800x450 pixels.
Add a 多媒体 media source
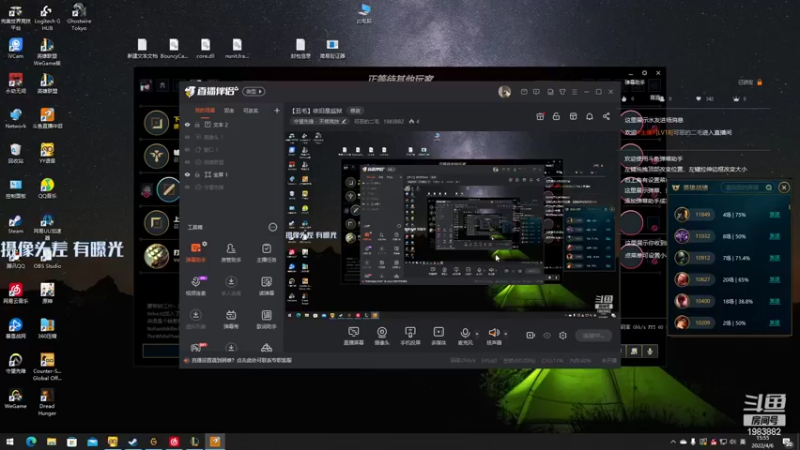tap(438, 336)
